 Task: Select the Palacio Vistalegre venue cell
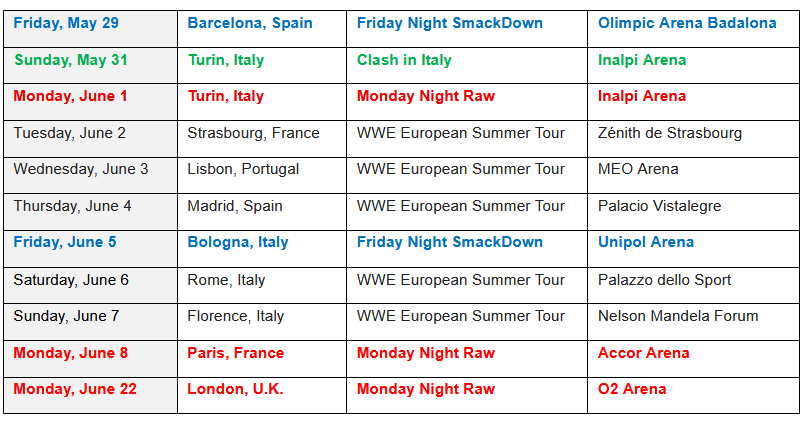(x=659, y=206)
